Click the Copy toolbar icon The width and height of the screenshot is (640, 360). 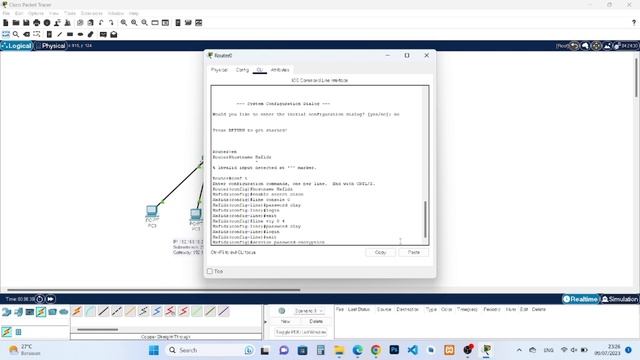80,23
